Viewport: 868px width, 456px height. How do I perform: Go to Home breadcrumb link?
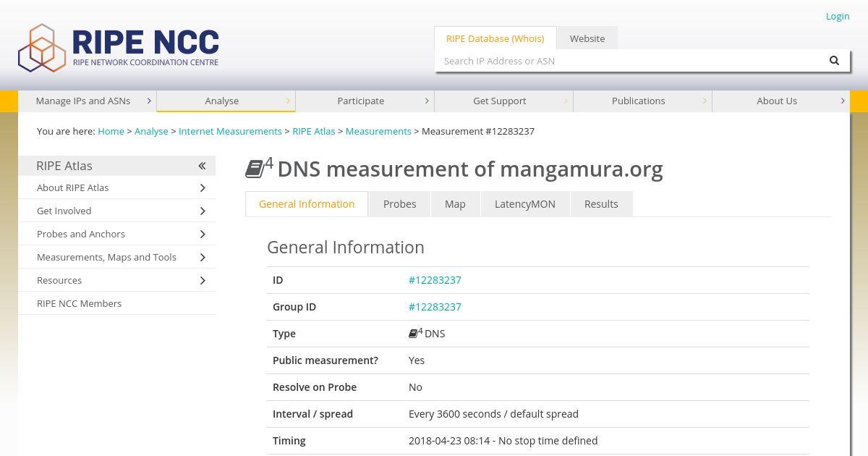point(111,131)
